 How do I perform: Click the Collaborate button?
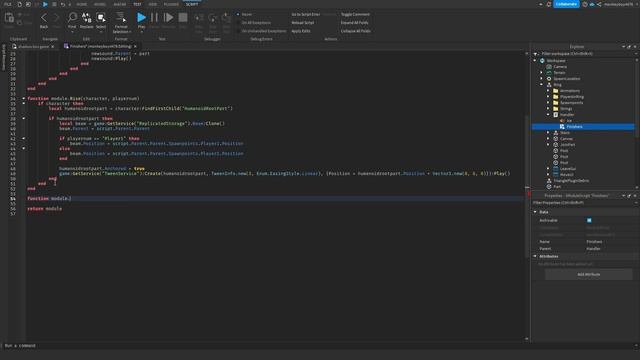[566, 4]
